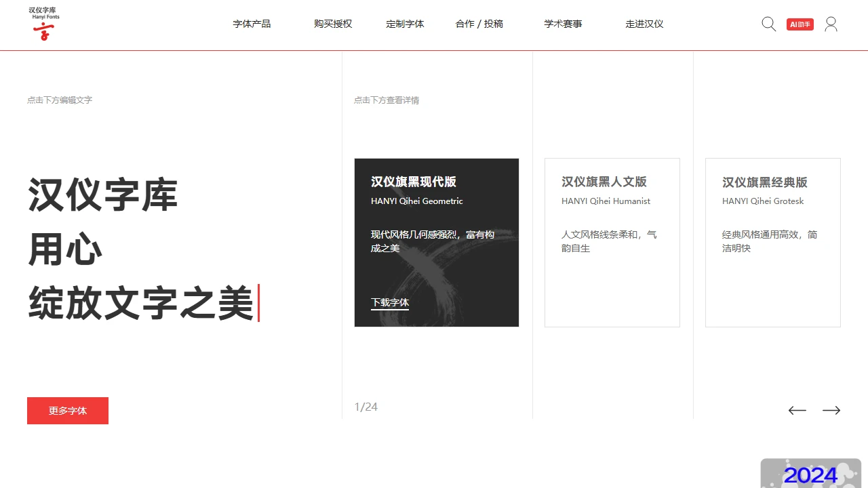Open the 字体产品 menu
This screenshot has width=868, height=488.
(x=252, y=23)
